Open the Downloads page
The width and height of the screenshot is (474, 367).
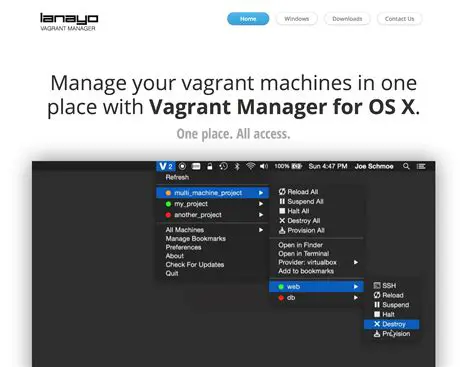(x=347, y=19)
